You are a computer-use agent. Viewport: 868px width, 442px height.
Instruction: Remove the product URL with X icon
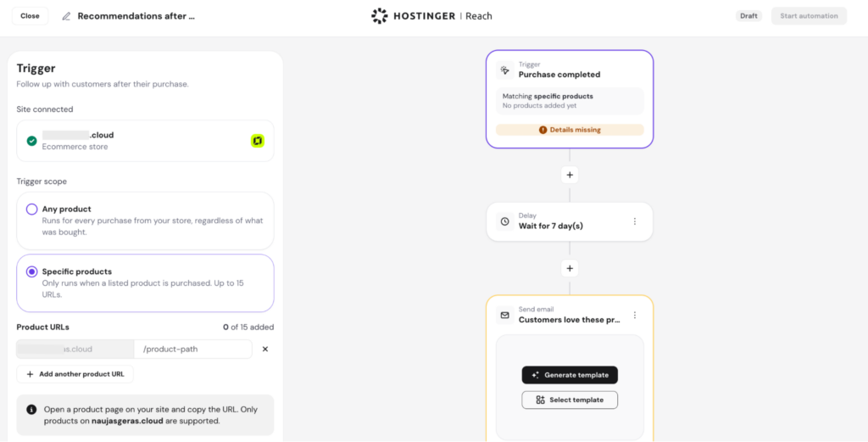pos(265,349)
